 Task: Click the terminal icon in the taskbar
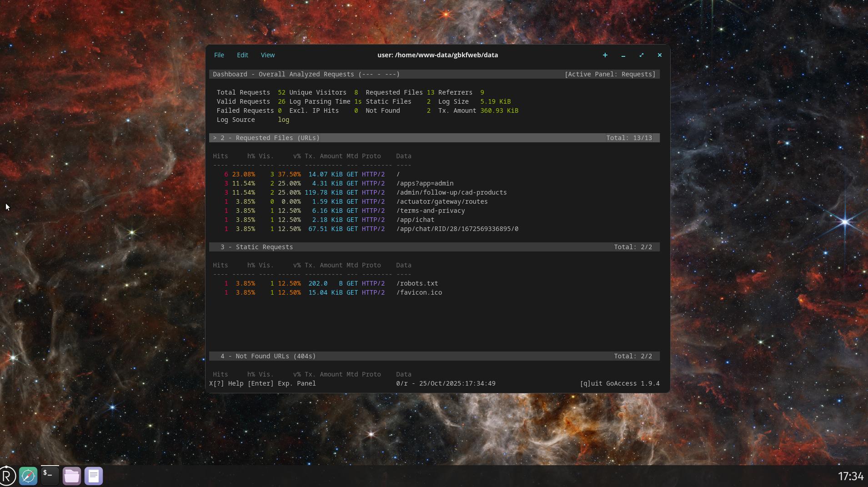point(50,476)
